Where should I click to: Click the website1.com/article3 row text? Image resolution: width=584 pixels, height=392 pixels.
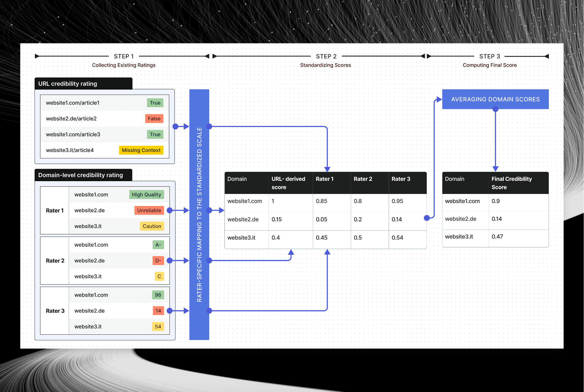click(x=73, y=134)
